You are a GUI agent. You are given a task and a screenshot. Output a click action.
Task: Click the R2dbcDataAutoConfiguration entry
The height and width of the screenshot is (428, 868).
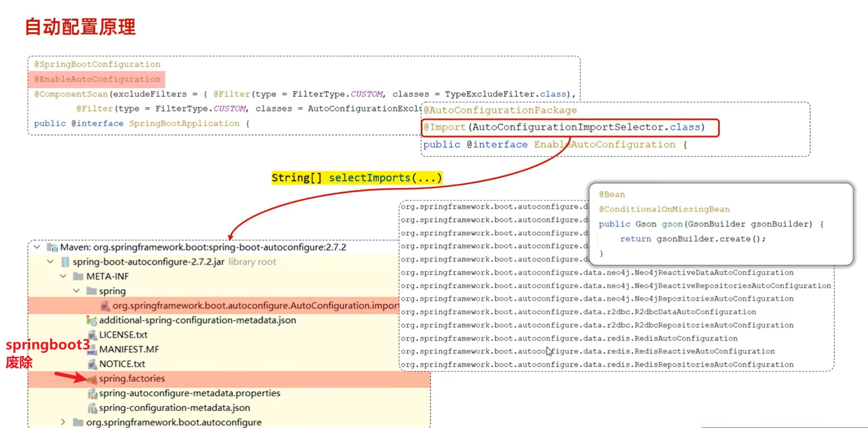click(578, 312)
